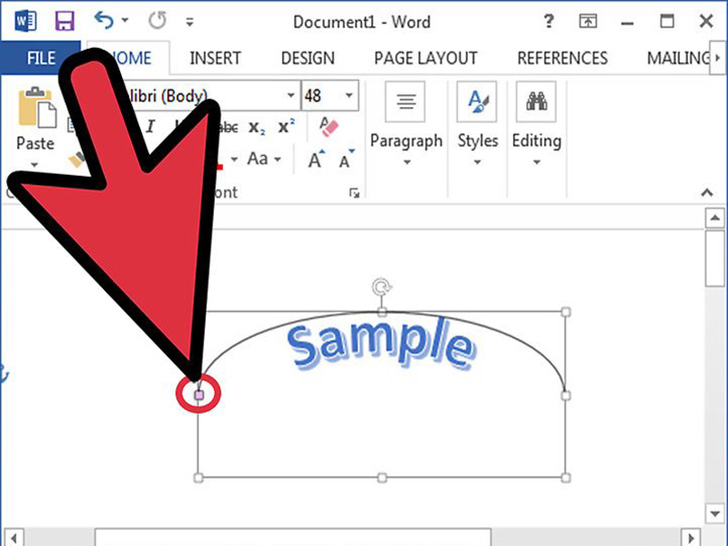
Task: Click the rotation handle above the WordArt
Action: [x=381, y=288]
